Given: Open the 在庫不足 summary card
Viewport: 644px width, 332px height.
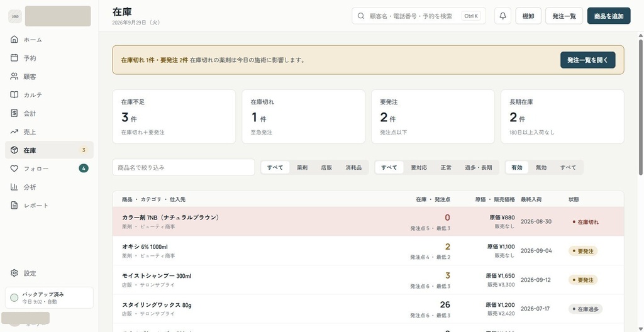Looking at the screenshot, I should pyautogui.click(x=174, y=117).
